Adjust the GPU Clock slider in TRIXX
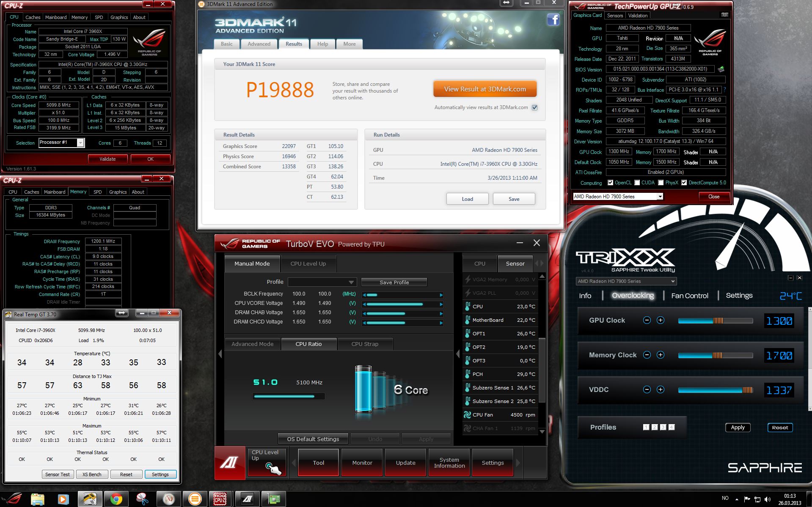The width and height of the screenshot is (812, 507). click(x=716, y=321)
